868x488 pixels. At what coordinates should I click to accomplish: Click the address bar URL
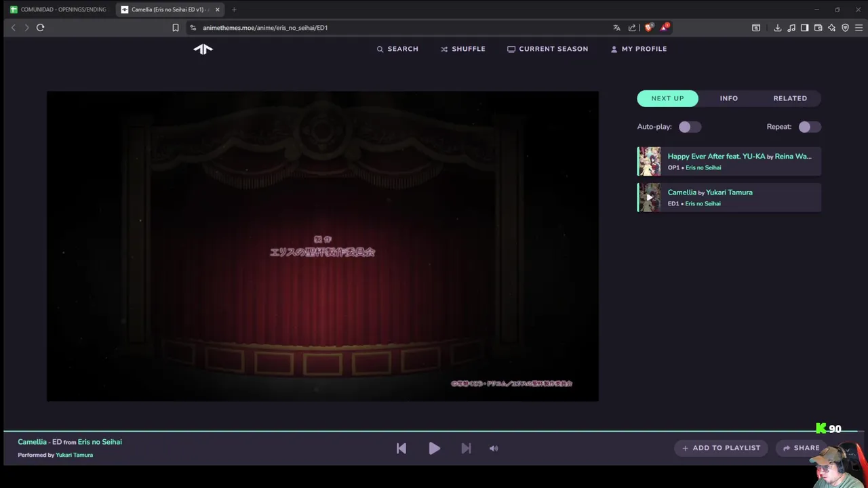pyautogui.click(x=265, y=28)
